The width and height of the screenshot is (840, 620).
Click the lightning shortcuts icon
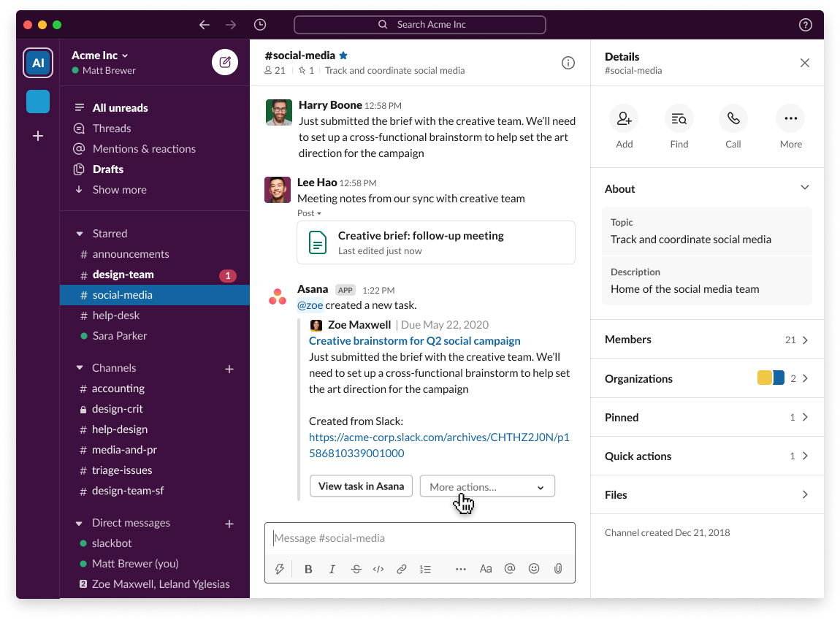click(279, 569)
